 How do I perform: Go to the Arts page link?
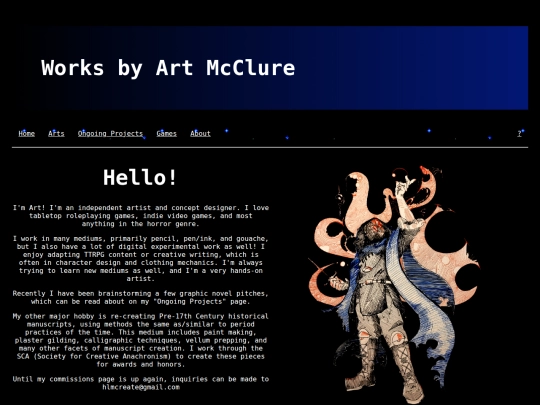[x=56, y=134]
